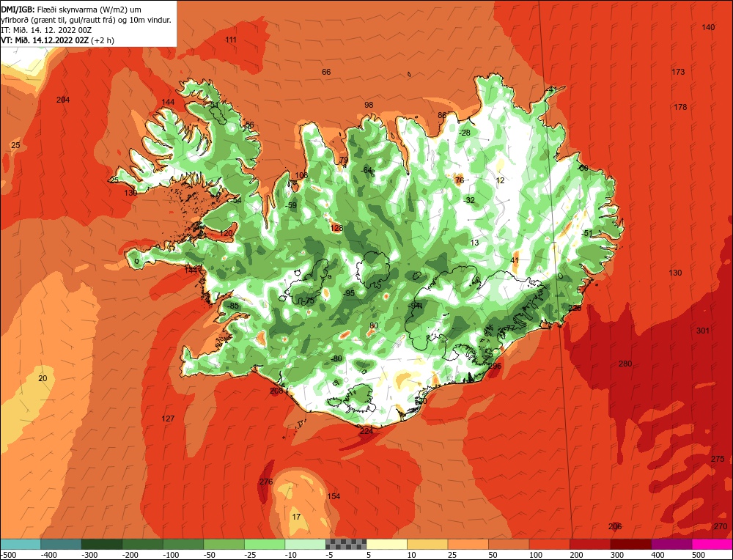Screen dimensions: 733x560
Task: Click the map value 154
Action: 334,496
